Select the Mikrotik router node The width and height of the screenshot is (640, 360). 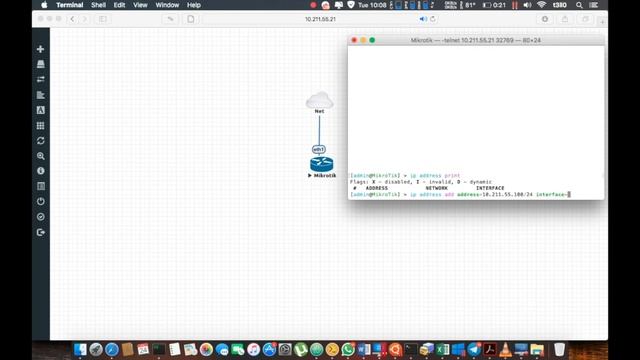[321, 164]
